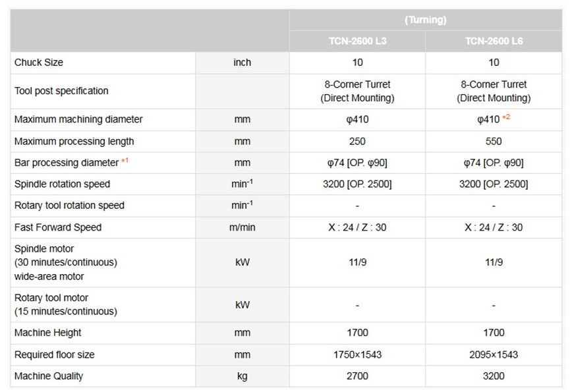Image resolution: width=572 pixels, height=392 pixels.
Task: Click the orange *2 footnote marker
Action: (506, 118)
